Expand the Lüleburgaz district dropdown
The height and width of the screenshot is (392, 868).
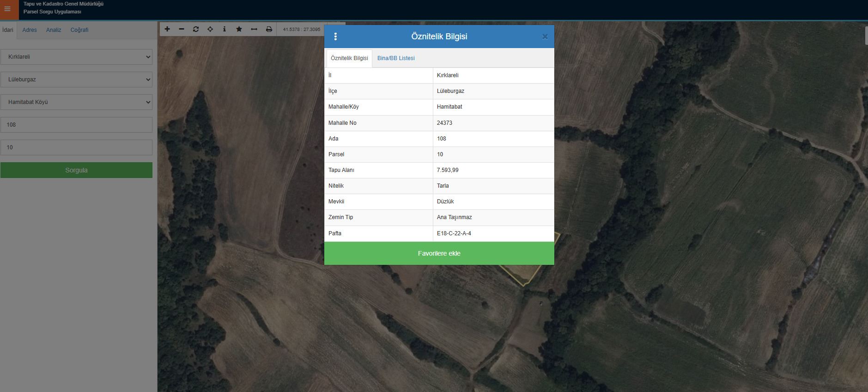point(76,80)
